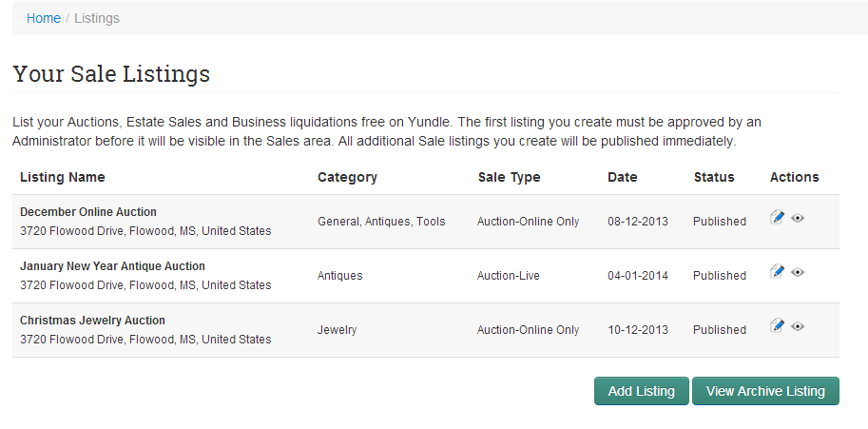Click the Status column header
The image size is (868, 429).
[x=714, y=177]
